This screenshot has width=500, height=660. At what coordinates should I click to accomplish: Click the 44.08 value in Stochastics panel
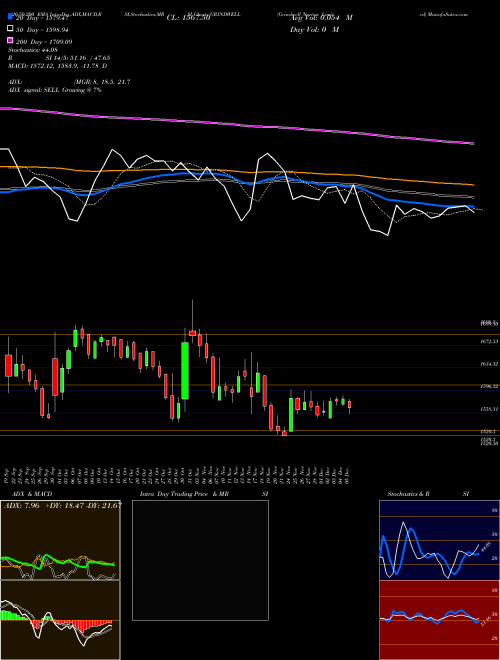pyautogui.click(x=485, y=547)
